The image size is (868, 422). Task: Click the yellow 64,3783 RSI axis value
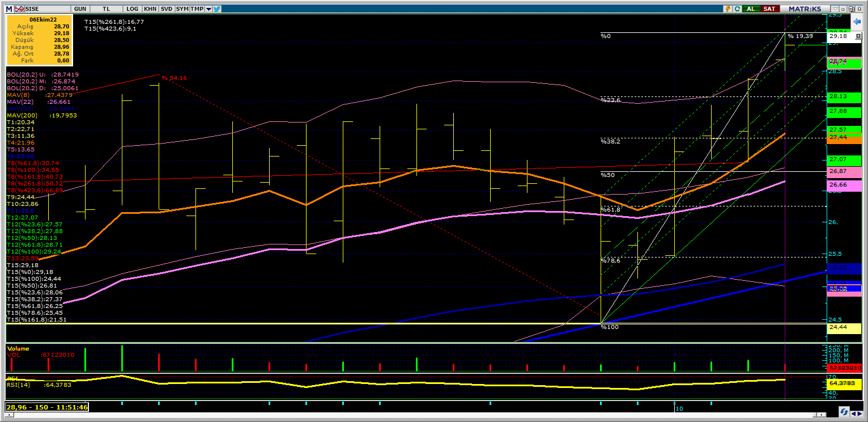tap(844, 383)
